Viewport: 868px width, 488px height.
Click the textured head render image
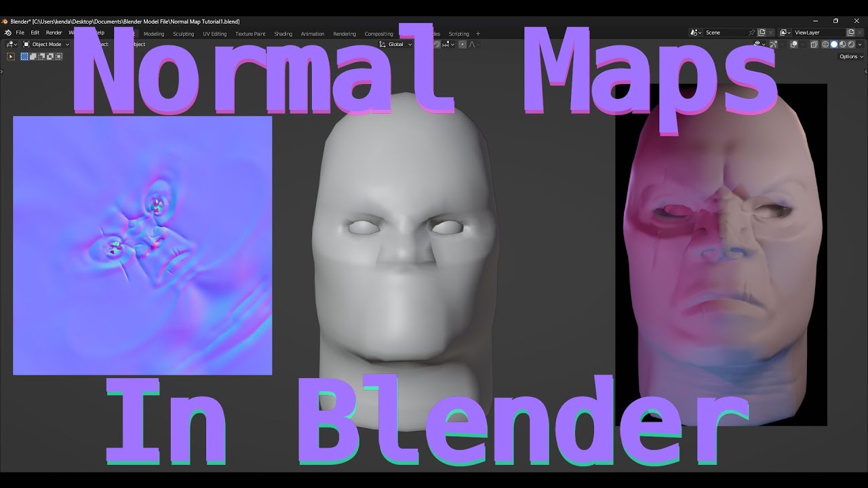point(721,255)
